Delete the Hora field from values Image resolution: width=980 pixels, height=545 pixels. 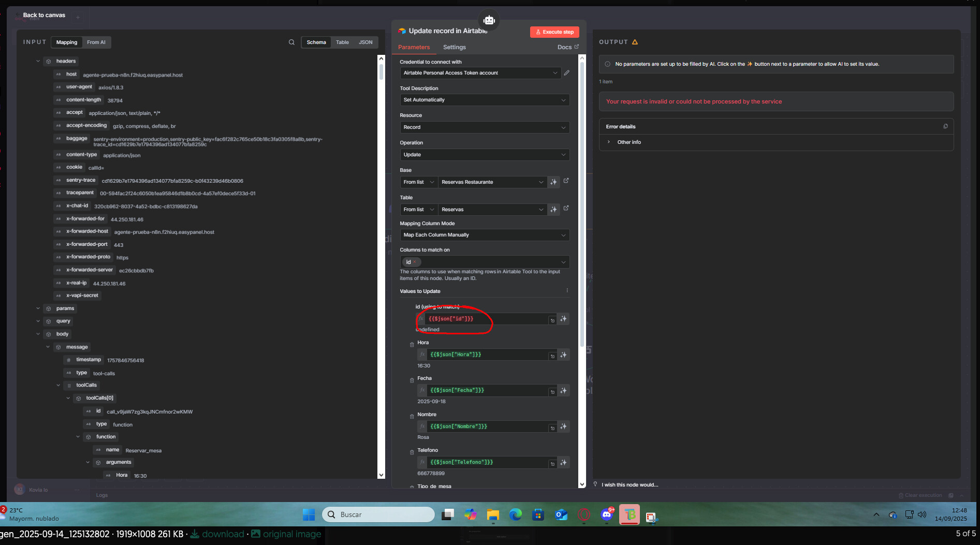(412, 344)
